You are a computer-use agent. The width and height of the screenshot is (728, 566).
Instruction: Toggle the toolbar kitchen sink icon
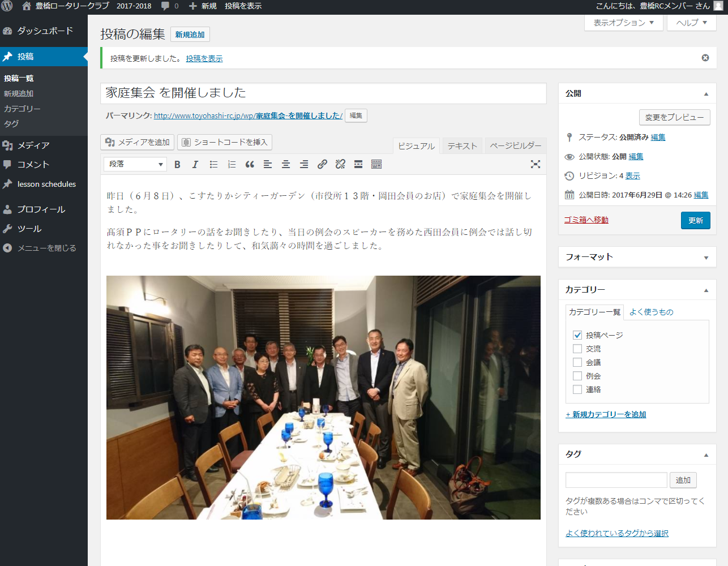(376, 164)
